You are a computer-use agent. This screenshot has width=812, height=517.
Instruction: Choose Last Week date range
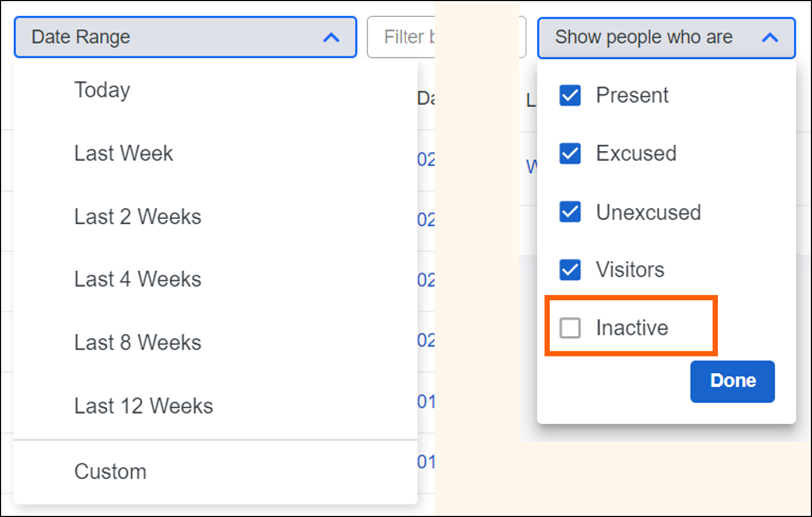click(123, 154)
